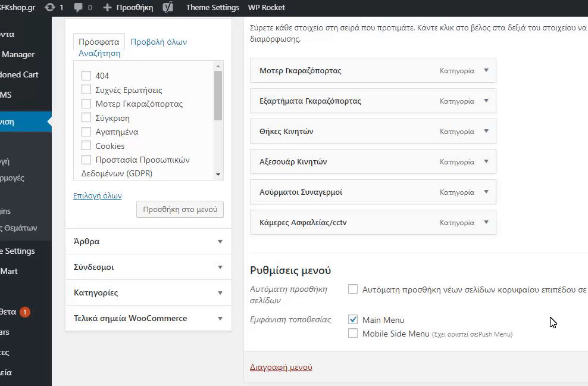This screenshot has width=588, height=386.
Task: Click the Διαγραφή μενού delete link
Action: tap(281, 368)
